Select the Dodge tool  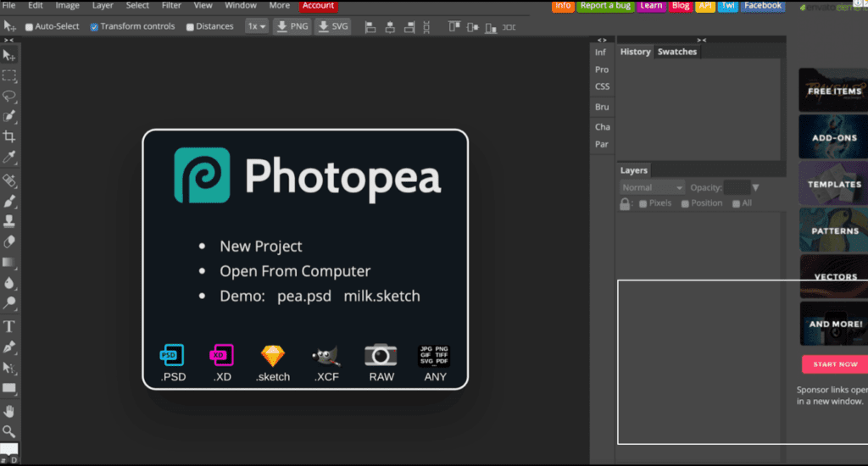[8, 302]
